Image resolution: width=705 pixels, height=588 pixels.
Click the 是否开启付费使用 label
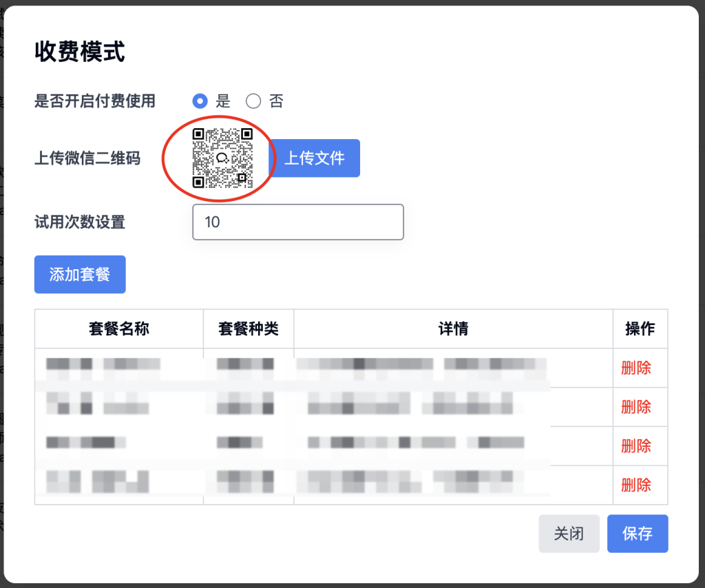[95, 101]
